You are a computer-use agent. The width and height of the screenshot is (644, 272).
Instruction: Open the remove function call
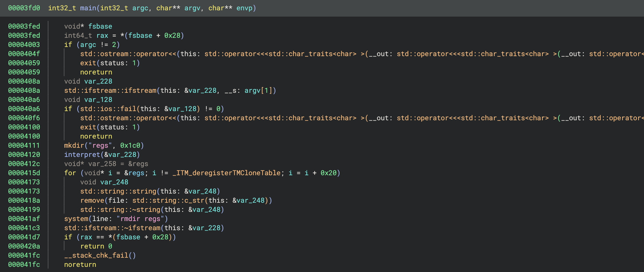tap(92, 200)
